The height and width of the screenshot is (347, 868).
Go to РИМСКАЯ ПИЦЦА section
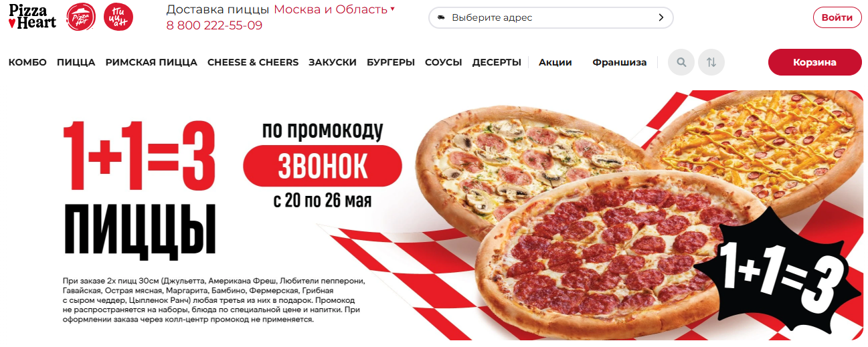coord(151,62)
